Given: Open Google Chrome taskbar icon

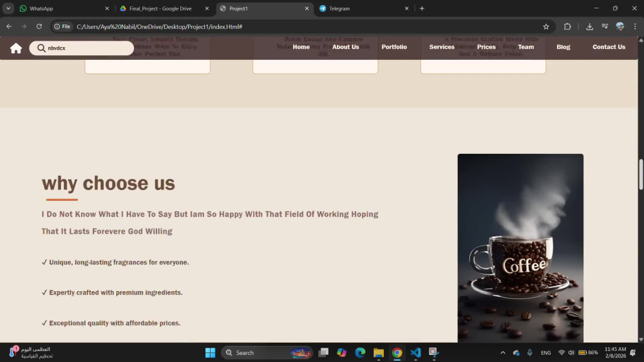Looking at the screenshot, I should [397, 352].
